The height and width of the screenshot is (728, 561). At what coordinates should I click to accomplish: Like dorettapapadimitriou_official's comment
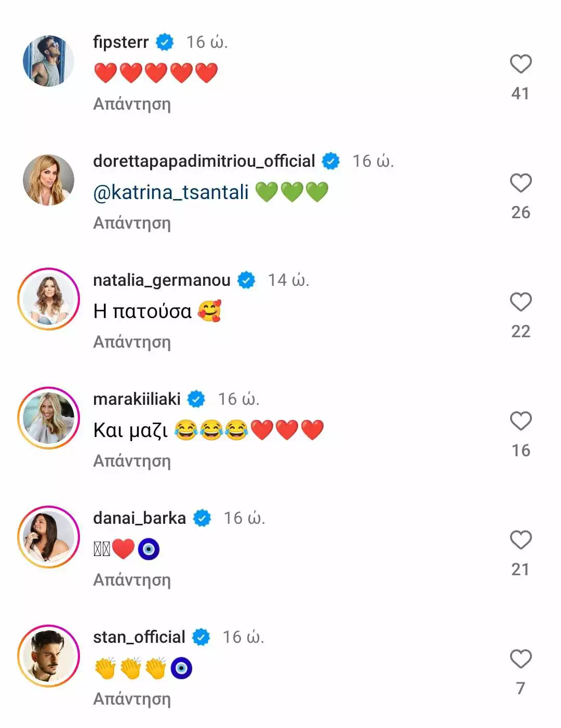coord(520,183)
